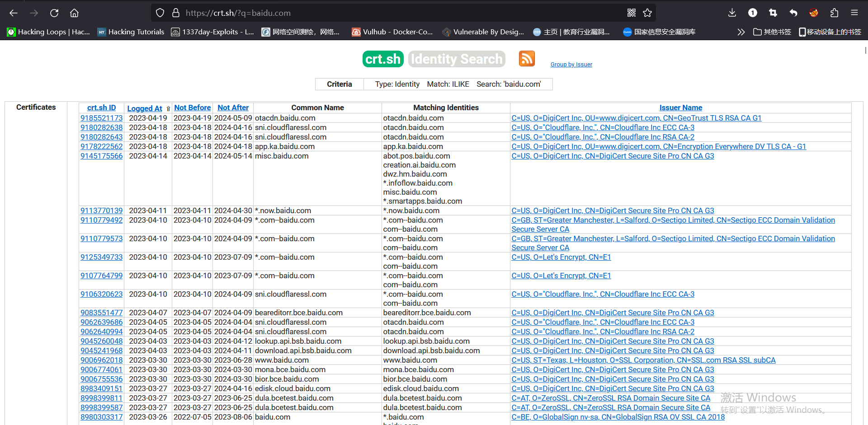Open 移动设备上的书签 folder

point(830,32)
